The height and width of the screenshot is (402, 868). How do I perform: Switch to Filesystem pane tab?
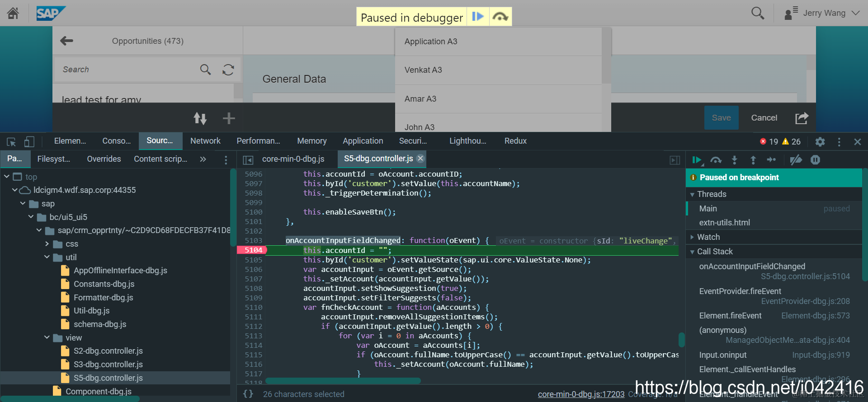[x=54, y=159]
